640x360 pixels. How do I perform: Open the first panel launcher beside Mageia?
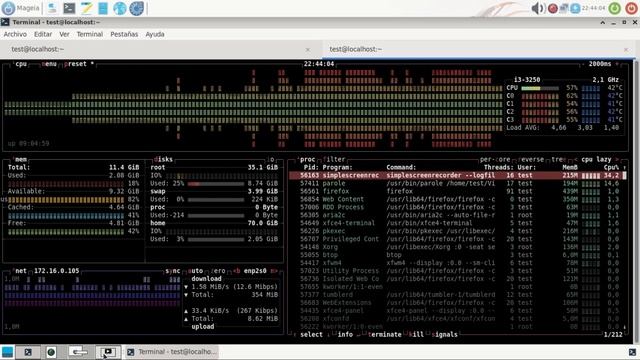tap(52, 8)
